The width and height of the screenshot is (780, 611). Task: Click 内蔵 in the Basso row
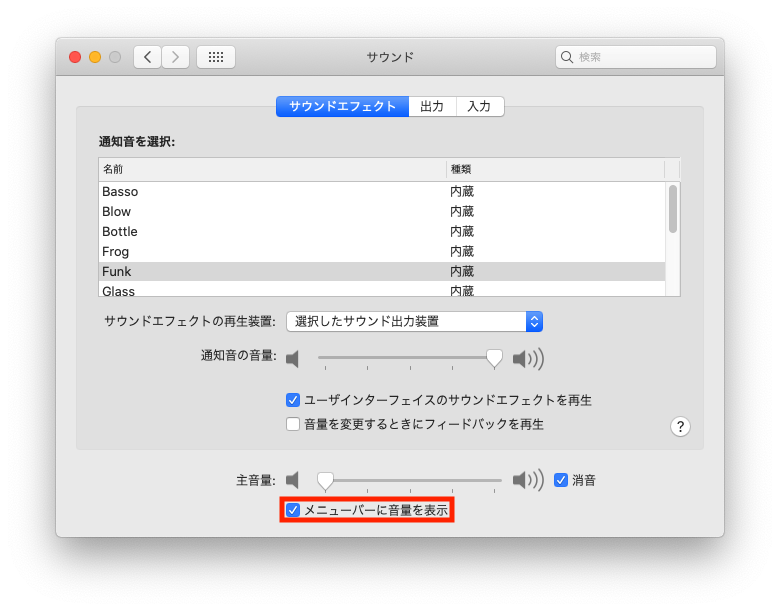point(462,192)
